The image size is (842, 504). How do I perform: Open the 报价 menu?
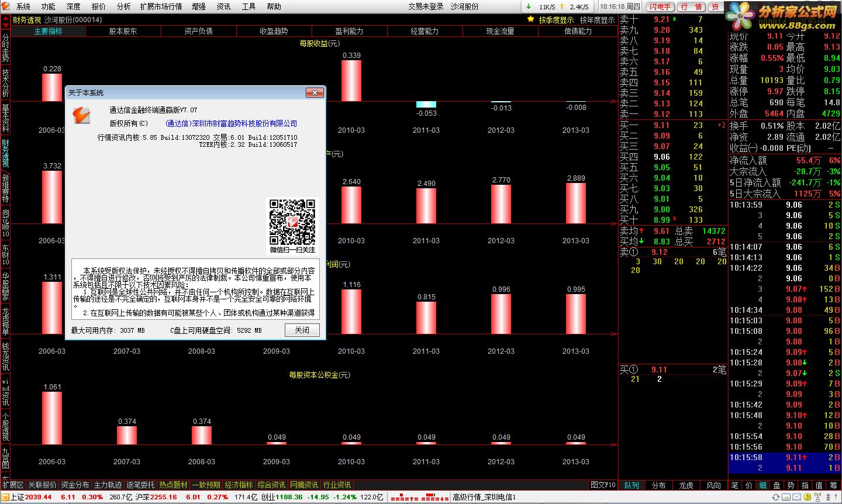coord(99,6)
